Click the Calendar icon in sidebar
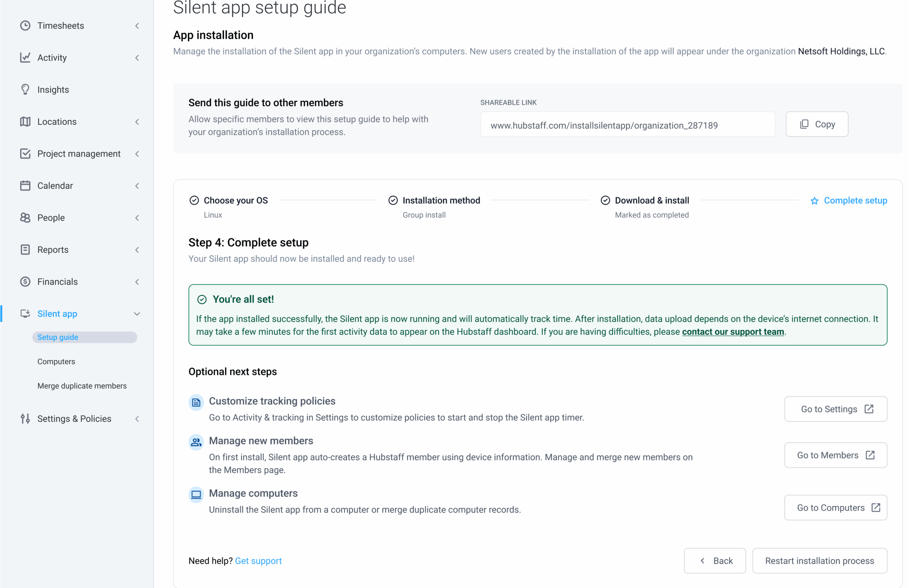The height and width of the screenshot is (588, 909). point(25,186)
